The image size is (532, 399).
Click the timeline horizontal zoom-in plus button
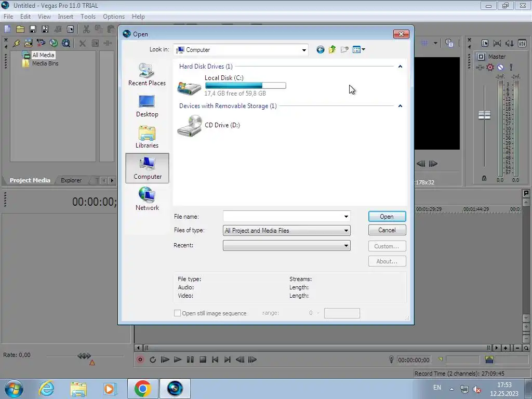pos(506,348)
